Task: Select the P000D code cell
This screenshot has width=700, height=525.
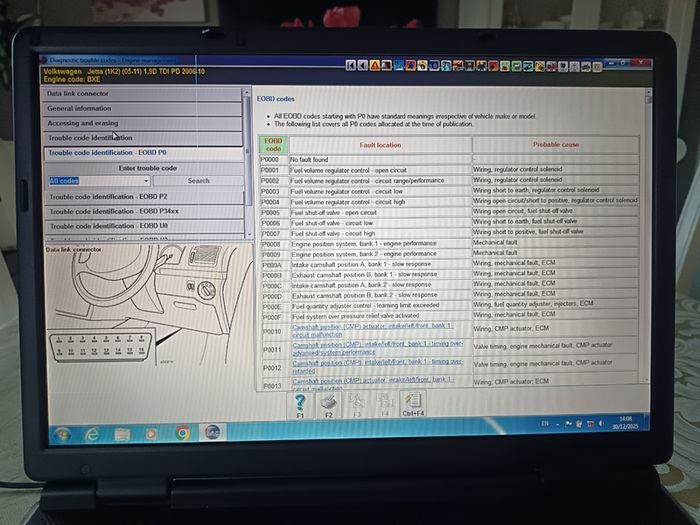Action: point(275,296)
